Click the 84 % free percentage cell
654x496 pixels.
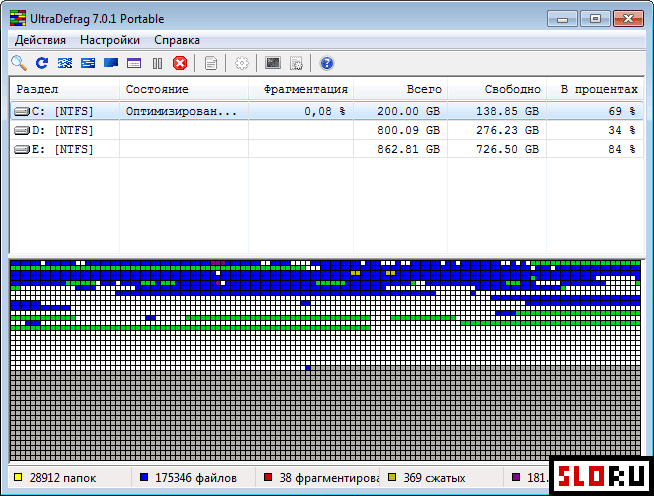pyautogui.click(x=622, y=149)
